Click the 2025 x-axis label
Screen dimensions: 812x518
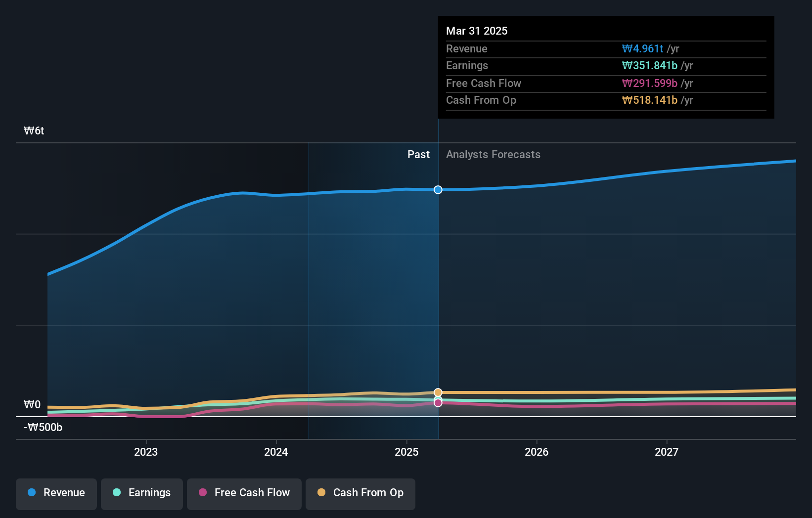[x=406, y=452]
